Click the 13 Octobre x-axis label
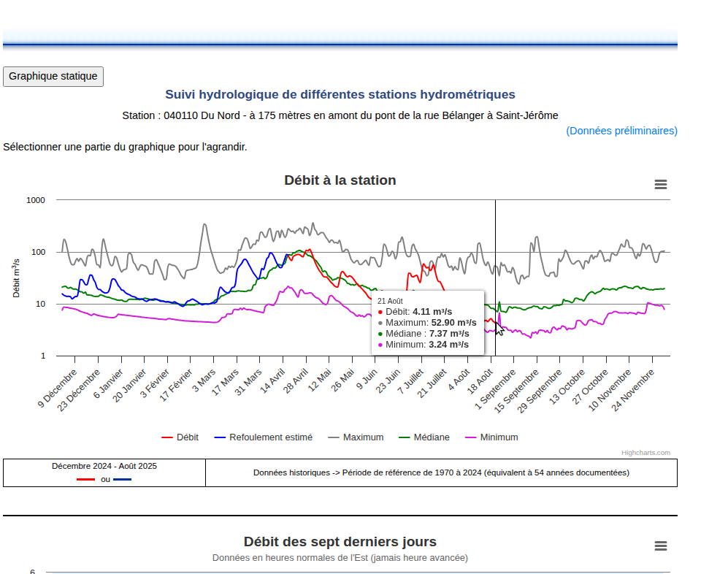 pyautogui.click(x=567, y=386)
